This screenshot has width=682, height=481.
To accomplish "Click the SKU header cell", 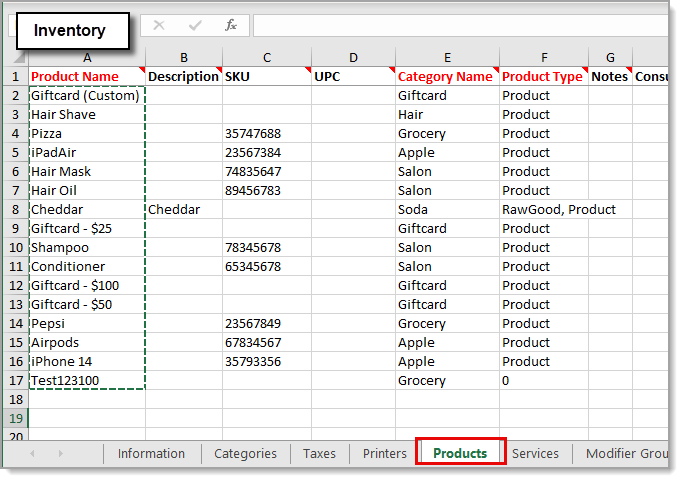I will (x=267, y=77).
